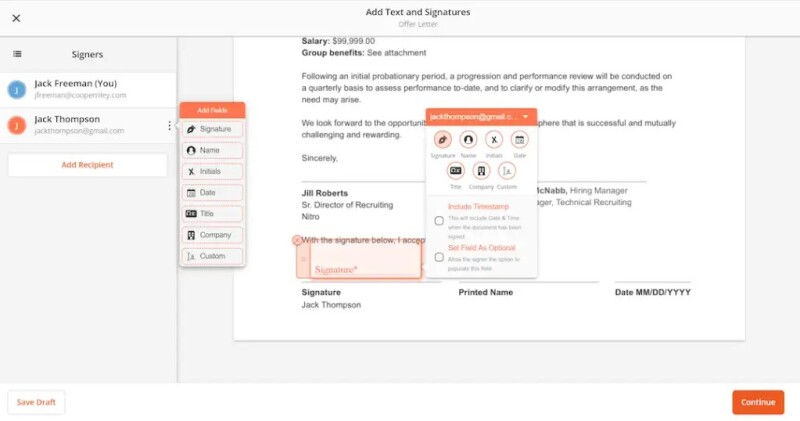
Task: Select signer Jack Freeman (You)
Action: [88, 89]
